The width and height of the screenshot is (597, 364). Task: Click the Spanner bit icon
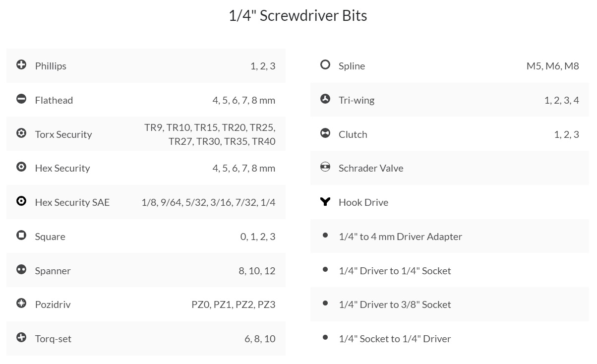click(21, 269)
